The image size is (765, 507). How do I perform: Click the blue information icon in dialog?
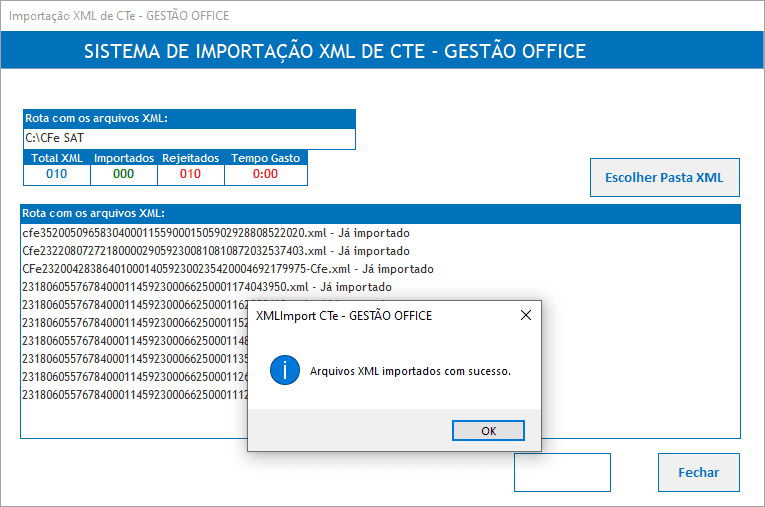tap(284, 370)
